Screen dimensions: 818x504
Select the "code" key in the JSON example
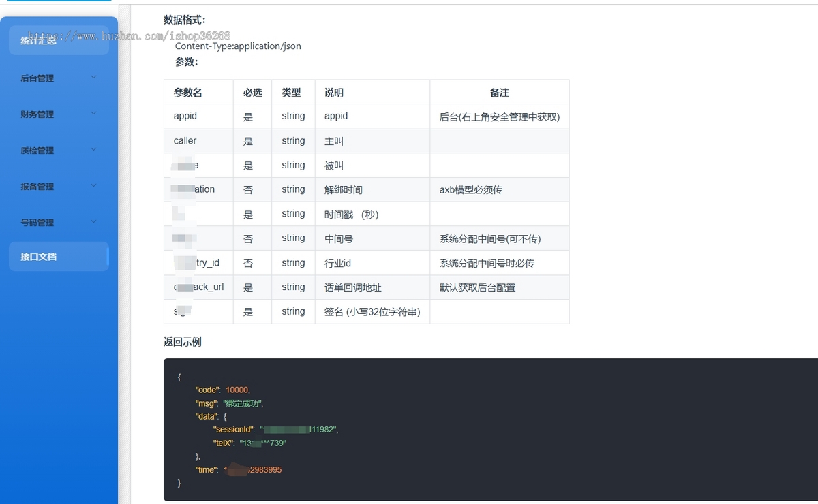(208, 390)
